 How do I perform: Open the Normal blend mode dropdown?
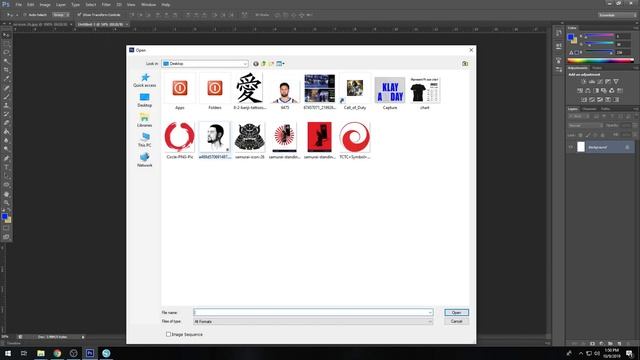pos(586,126)
